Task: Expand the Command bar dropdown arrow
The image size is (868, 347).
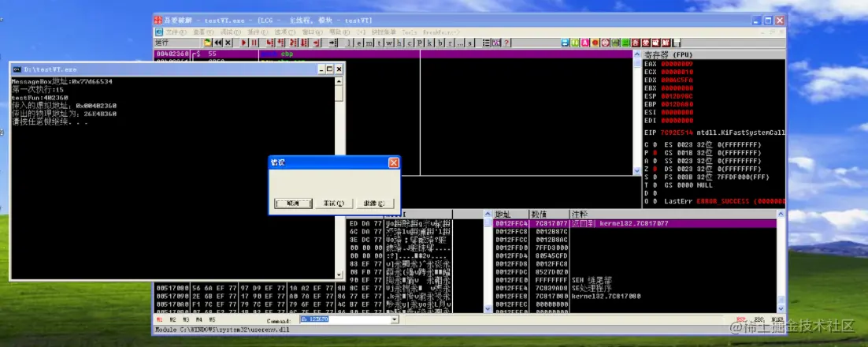Action: (x=395, y=320)
